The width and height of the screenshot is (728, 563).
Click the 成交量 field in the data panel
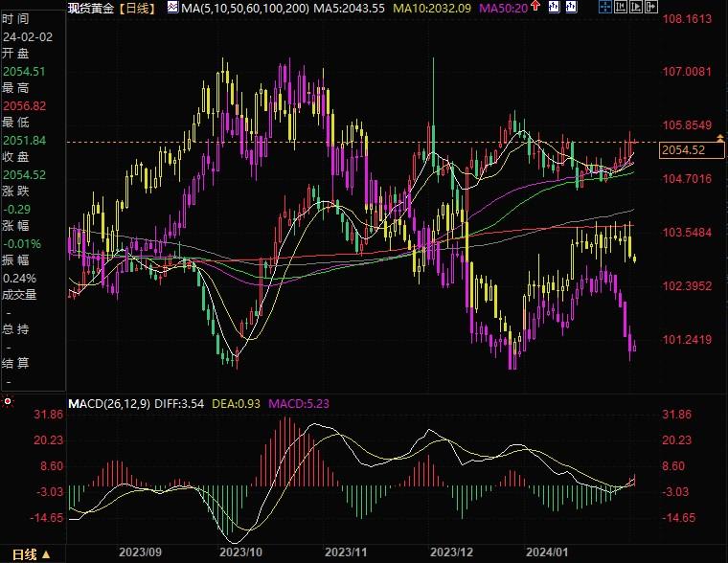click(19, 295)
